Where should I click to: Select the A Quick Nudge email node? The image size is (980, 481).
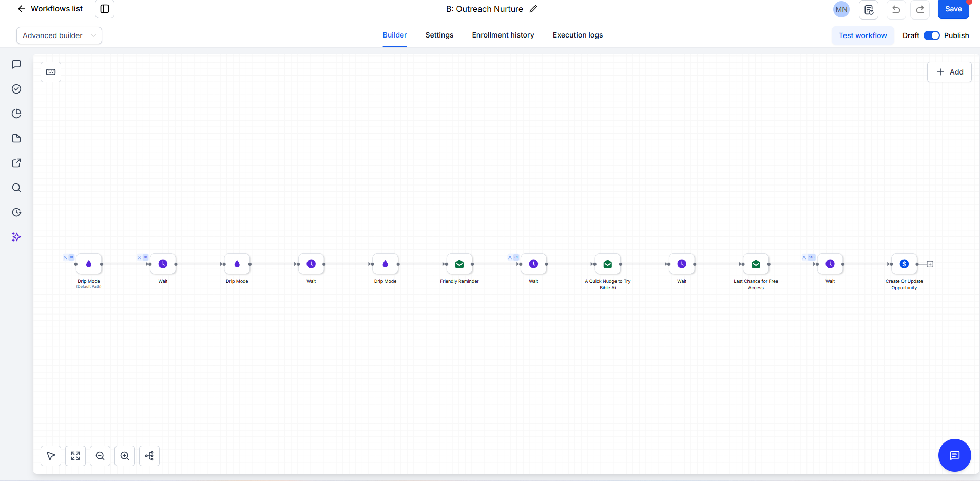608,264
